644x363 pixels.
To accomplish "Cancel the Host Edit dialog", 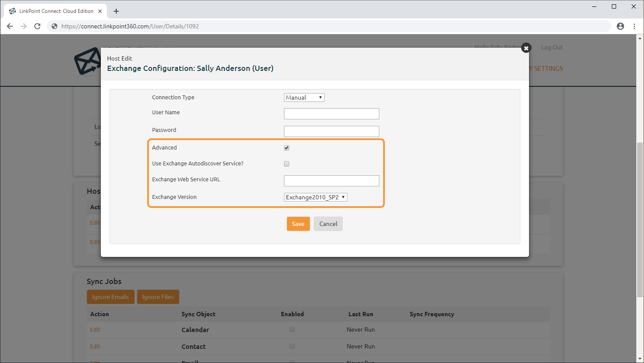I will point(328,224).
